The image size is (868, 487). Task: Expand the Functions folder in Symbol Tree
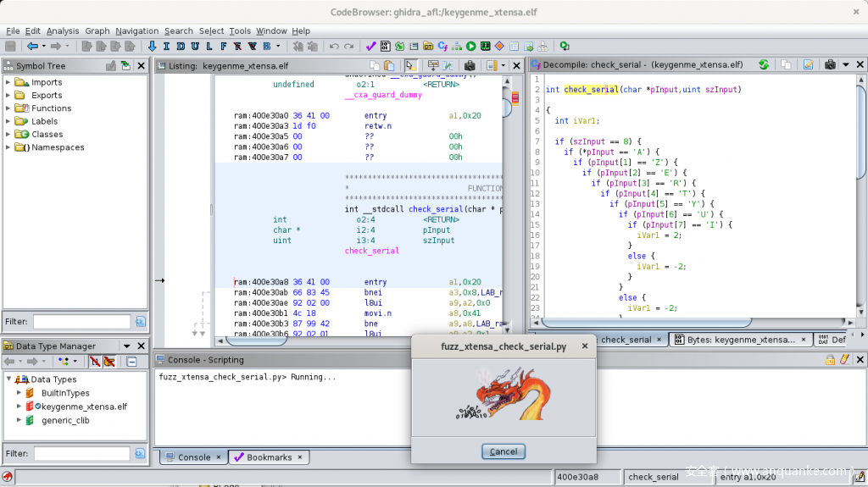(x=8, y=108)
